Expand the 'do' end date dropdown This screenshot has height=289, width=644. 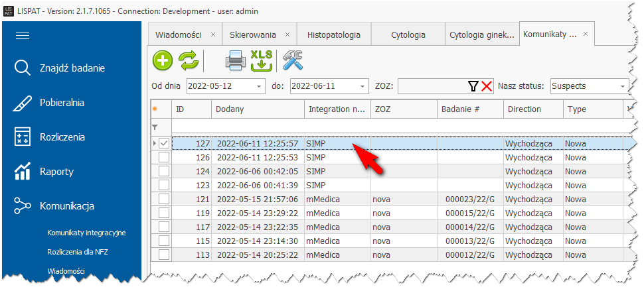[x=362, y=86]
